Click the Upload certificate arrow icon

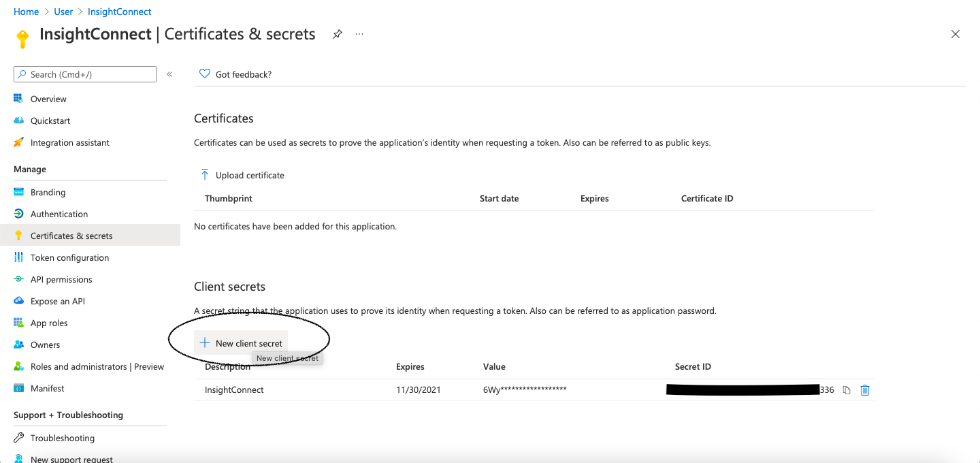[204, 175]
